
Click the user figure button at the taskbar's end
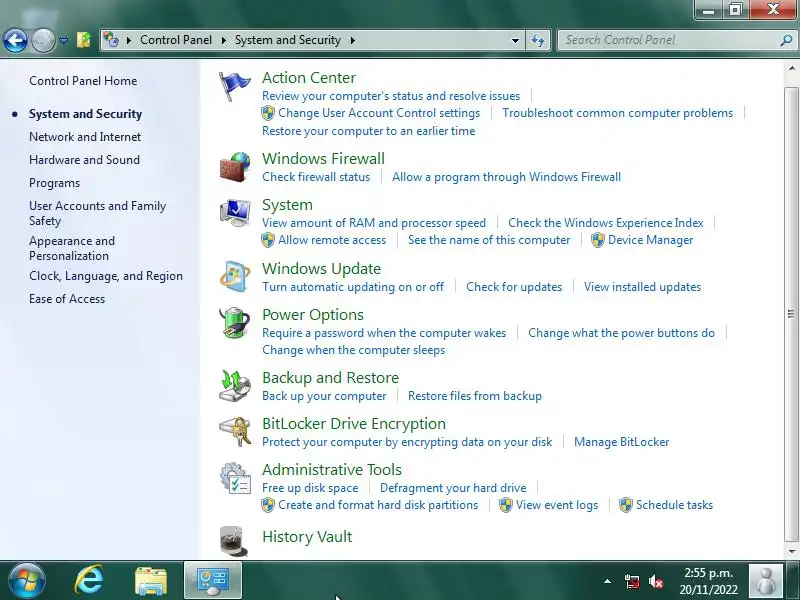(765, 581)
